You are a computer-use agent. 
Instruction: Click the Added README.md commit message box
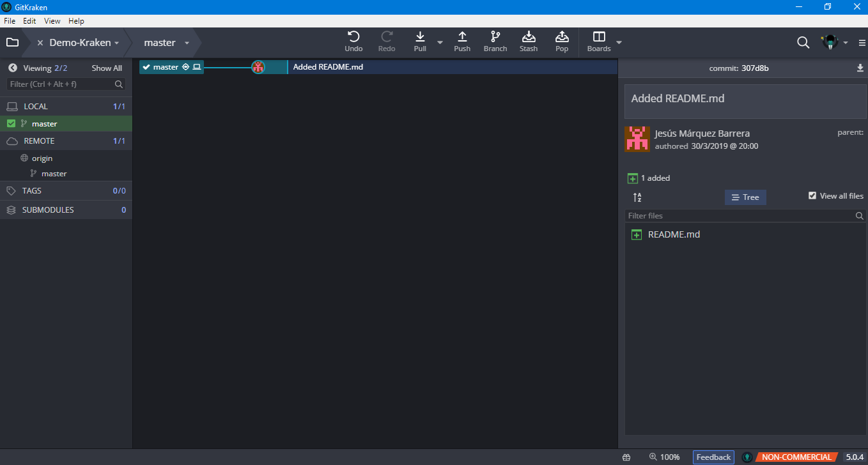click(745, 102)
